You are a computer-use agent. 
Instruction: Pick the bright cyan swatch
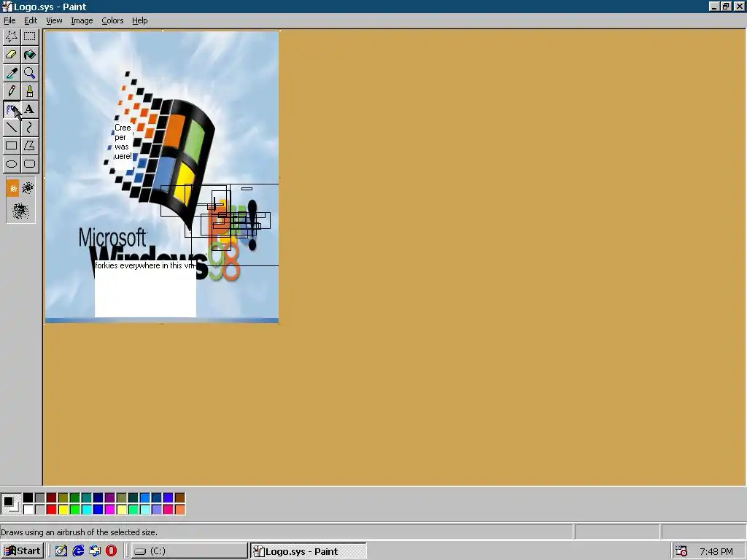click(x=87, y=510)
